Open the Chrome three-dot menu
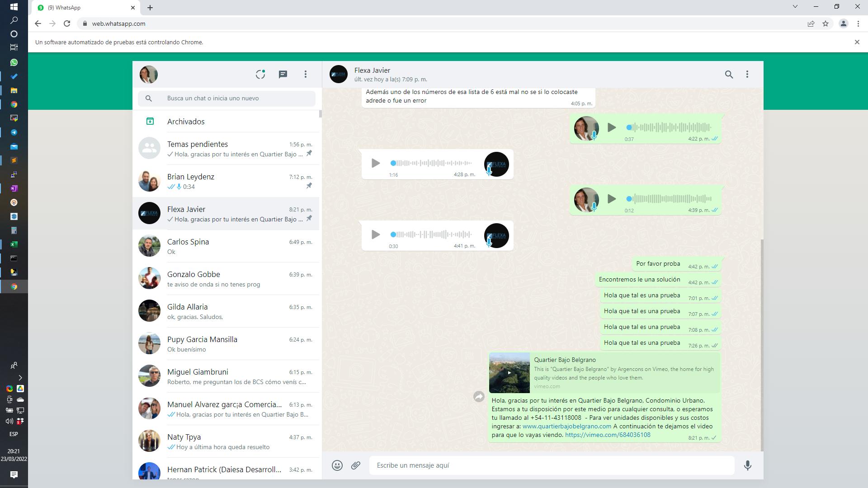Screen dimensions: 868x488 858,23
